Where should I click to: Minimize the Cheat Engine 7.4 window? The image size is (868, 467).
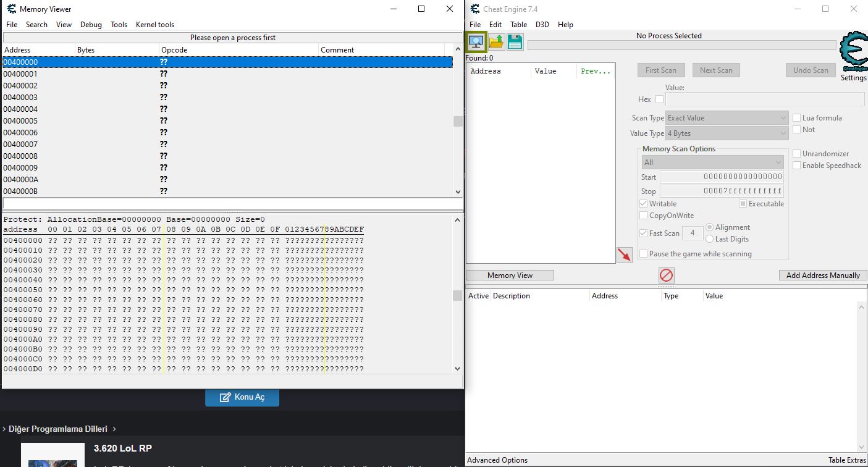click(797, 9)
